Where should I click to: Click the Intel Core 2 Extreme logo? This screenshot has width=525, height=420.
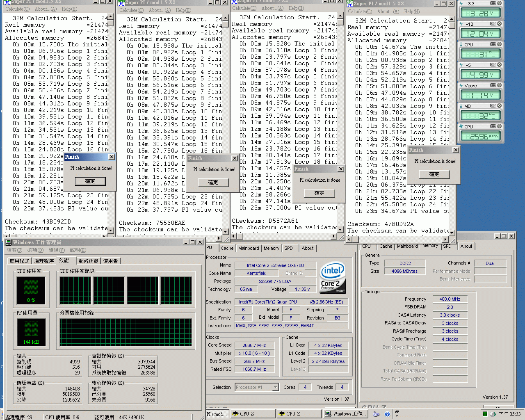tap(333, 278)
